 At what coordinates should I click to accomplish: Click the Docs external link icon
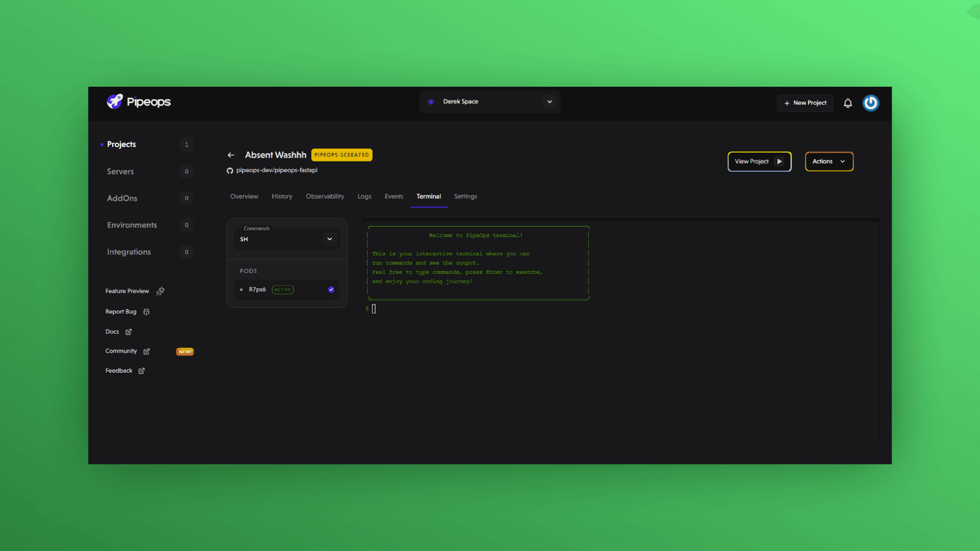pos(129,332)
